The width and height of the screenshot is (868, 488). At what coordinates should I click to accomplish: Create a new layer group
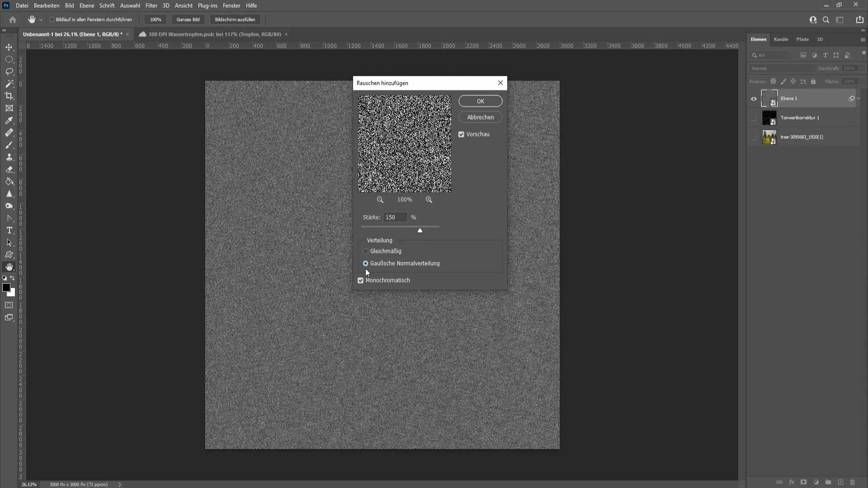(x=828, y=482)
